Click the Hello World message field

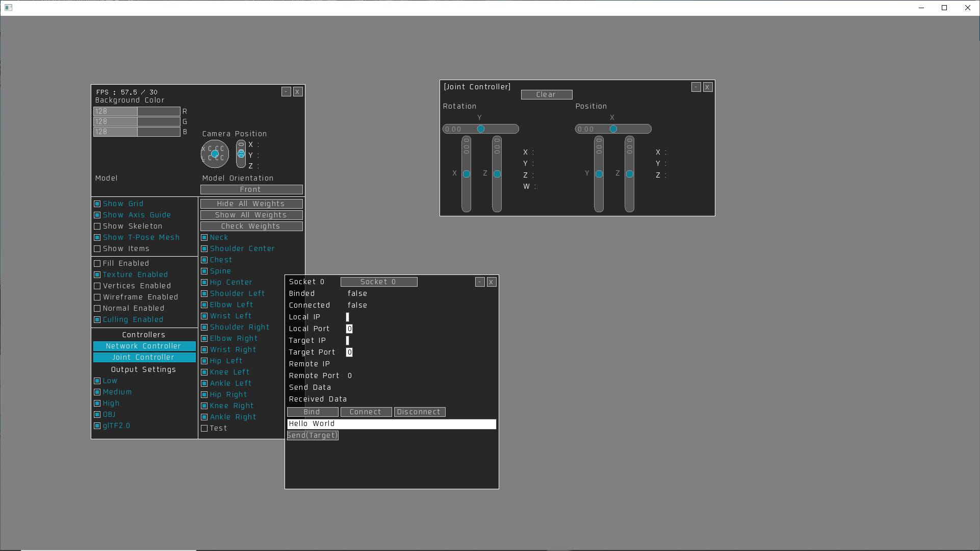tap(392, 424)
